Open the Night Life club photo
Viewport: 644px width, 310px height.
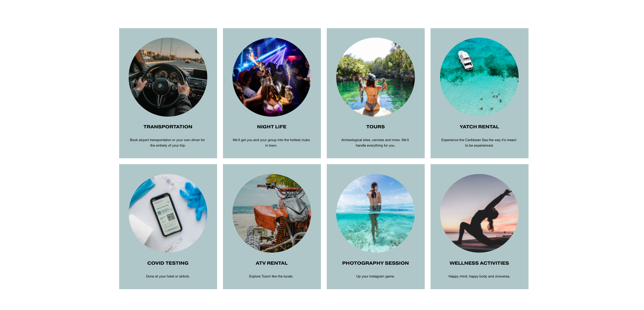click(x=272, y=77)
